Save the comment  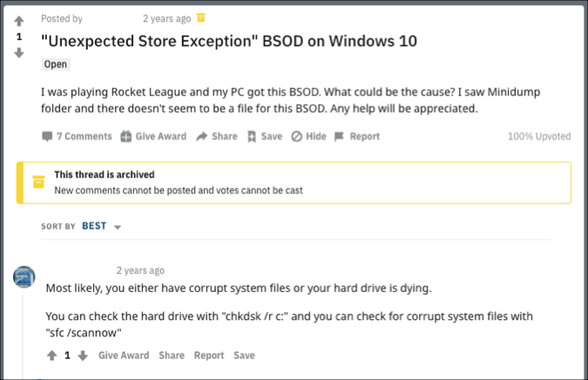click(244, 356)
